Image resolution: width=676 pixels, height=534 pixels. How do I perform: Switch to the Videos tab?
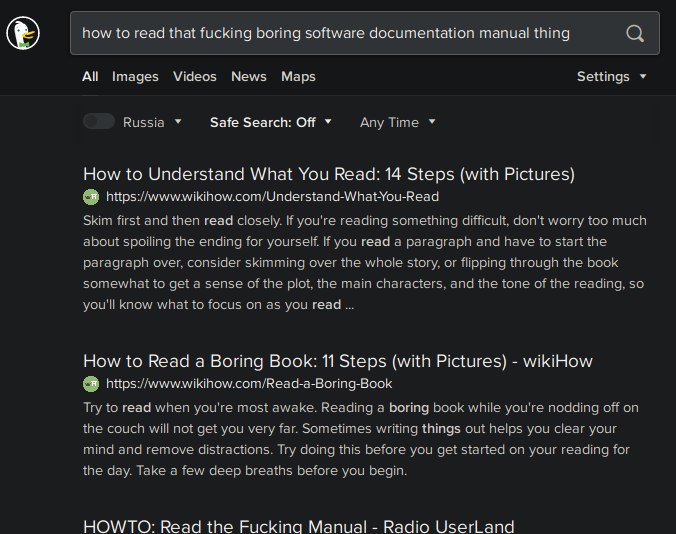click(194, 76)
